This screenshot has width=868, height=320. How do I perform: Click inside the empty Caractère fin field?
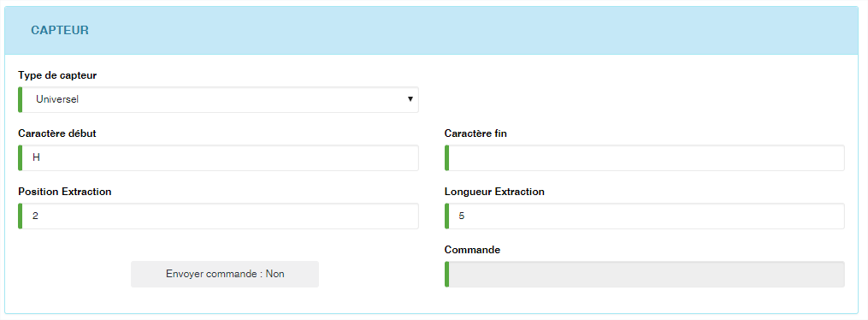[645, 157]
